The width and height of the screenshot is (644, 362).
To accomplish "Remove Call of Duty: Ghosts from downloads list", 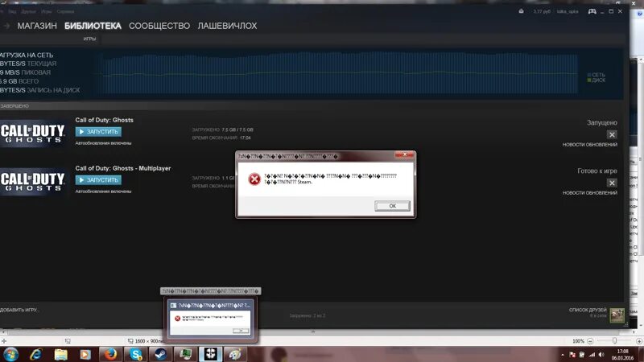I will pyautogui.click(x=612, y=134).
